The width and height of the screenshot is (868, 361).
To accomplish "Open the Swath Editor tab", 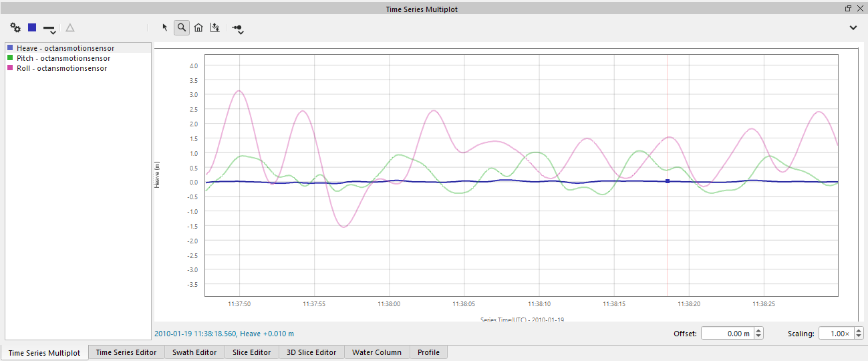I will coord(194,352).
